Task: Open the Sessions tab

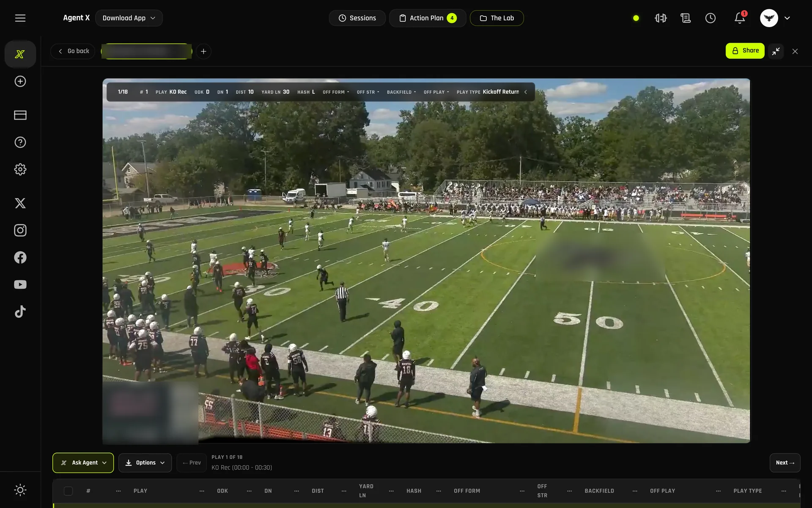Action: (357, 18)
